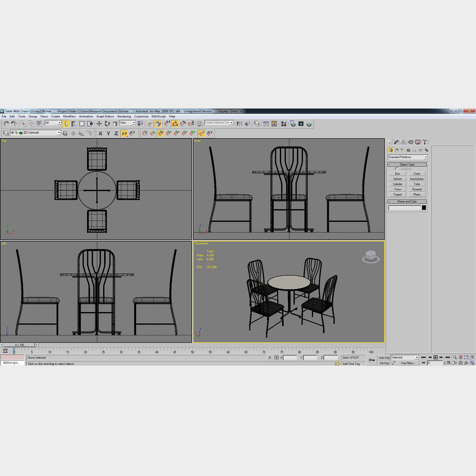Screen dimensions: 476x476
Task: Click the ViewCube in the Perspective viewport
Action: tap(371, 256)
